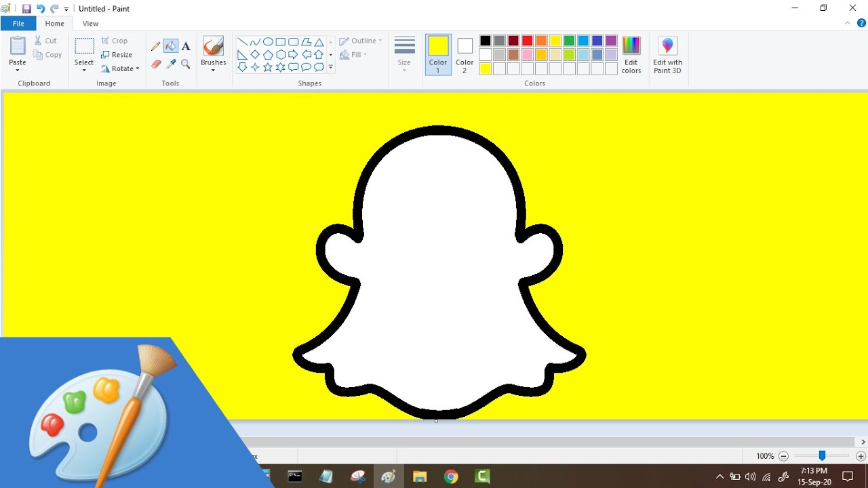
Task: Choose the Diamond shape
Action: coord(255,54)
